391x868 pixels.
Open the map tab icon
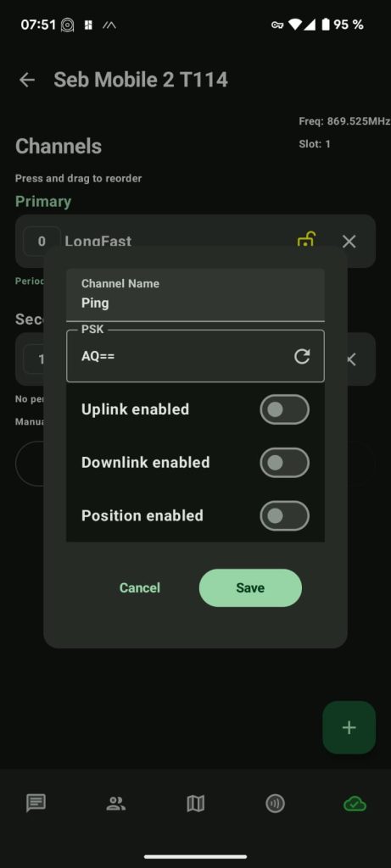[195, 804]
